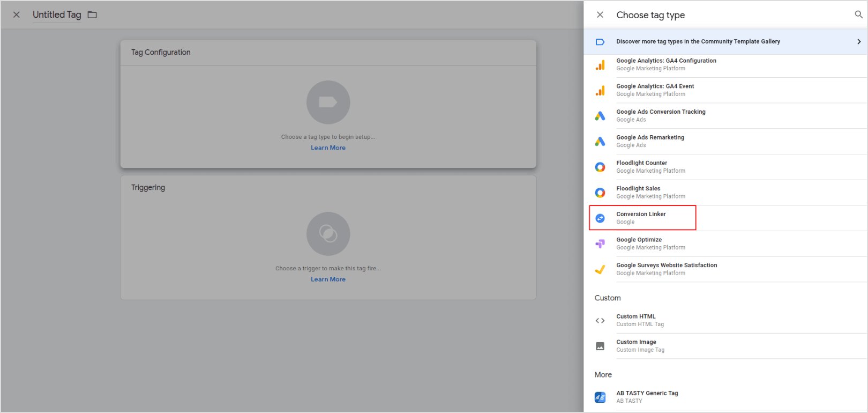Close the Untitled Tag editor

(17, 15)
